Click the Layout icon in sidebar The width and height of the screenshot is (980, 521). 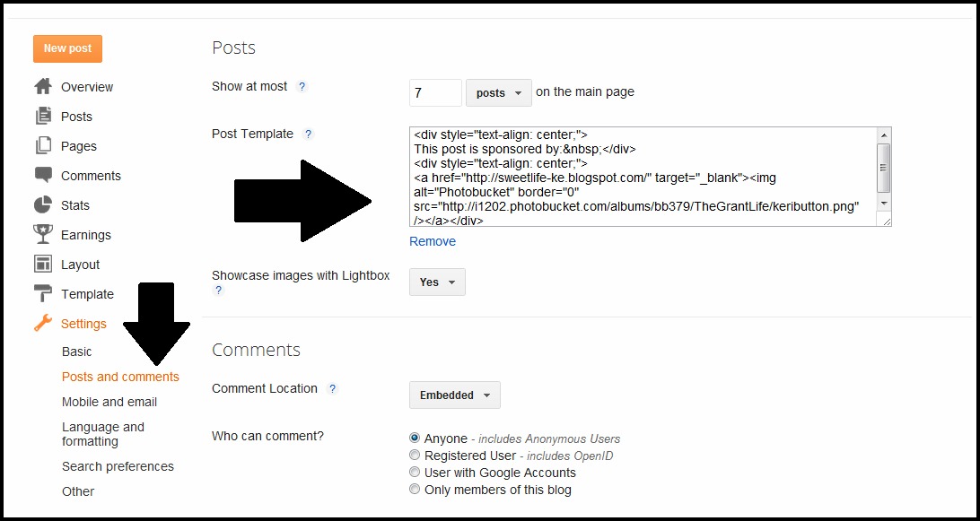point(43,265)
